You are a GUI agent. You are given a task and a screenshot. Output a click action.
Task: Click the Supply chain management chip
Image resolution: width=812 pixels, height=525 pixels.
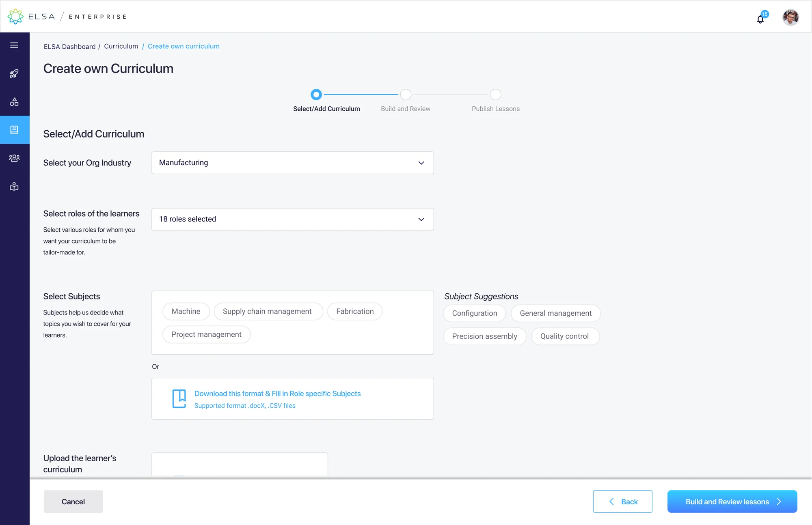[268, 311]
